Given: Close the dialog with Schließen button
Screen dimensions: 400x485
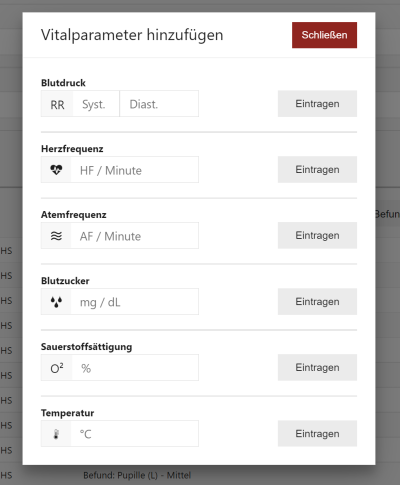Looking at the screenshot, I should coord(324,35).
